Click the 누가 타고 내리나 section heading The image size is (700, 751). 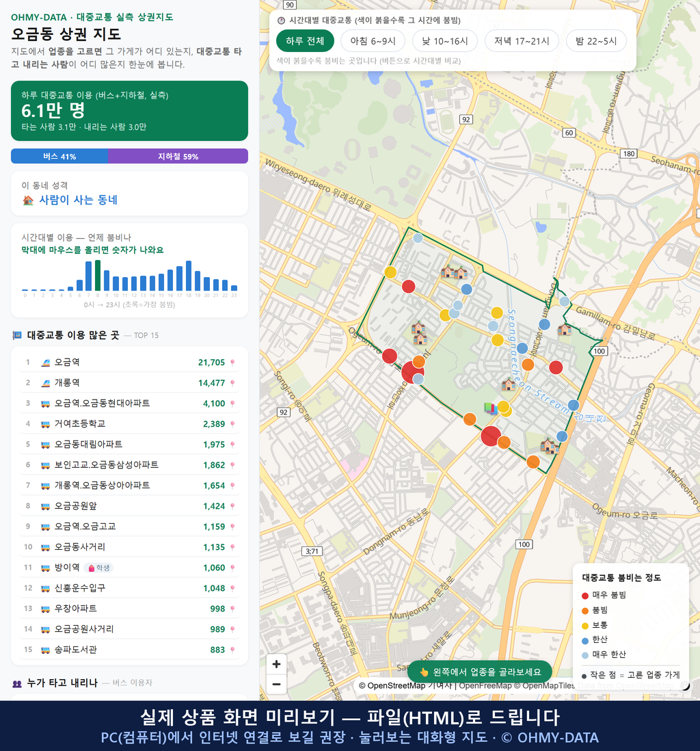pyautogui.click(x=62, y=683)
